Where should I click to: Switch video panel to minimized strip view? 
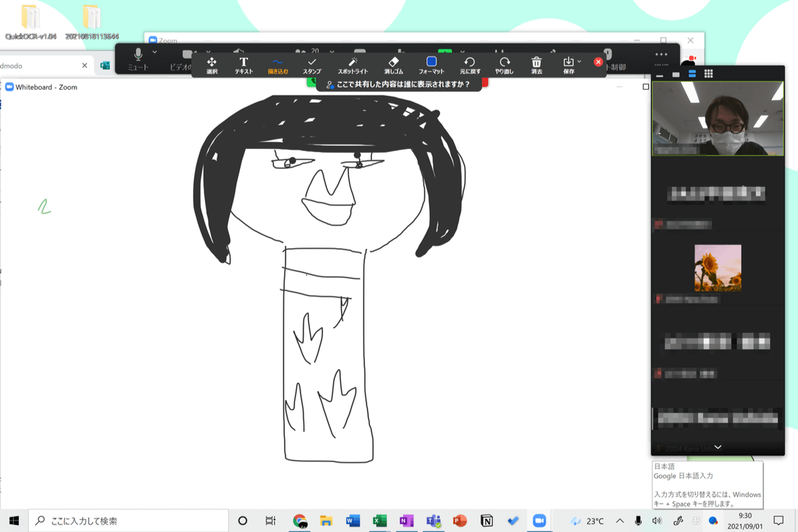click(660, 74)
